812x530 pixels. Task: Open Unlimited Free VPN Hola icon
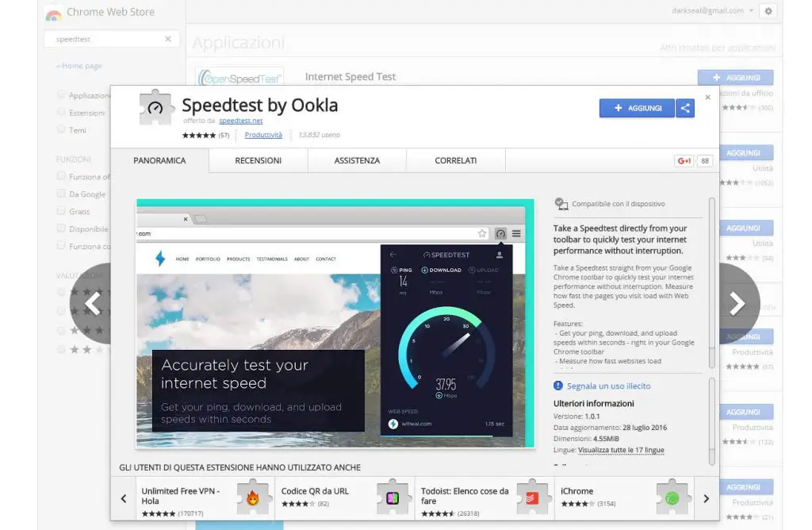click(x=253, y=498)
